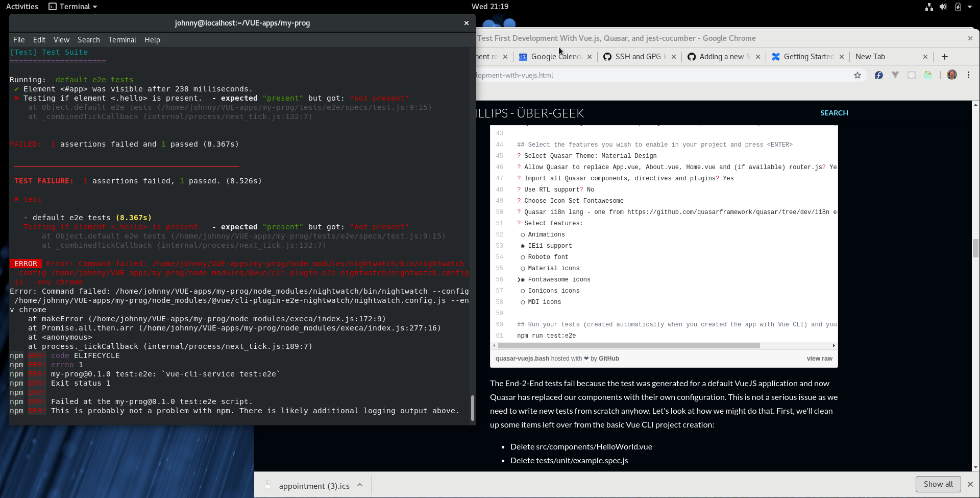The width and height of the screenshot is (980, 498).
Task: Close the New Tab tab
Action: pos(925,57)
